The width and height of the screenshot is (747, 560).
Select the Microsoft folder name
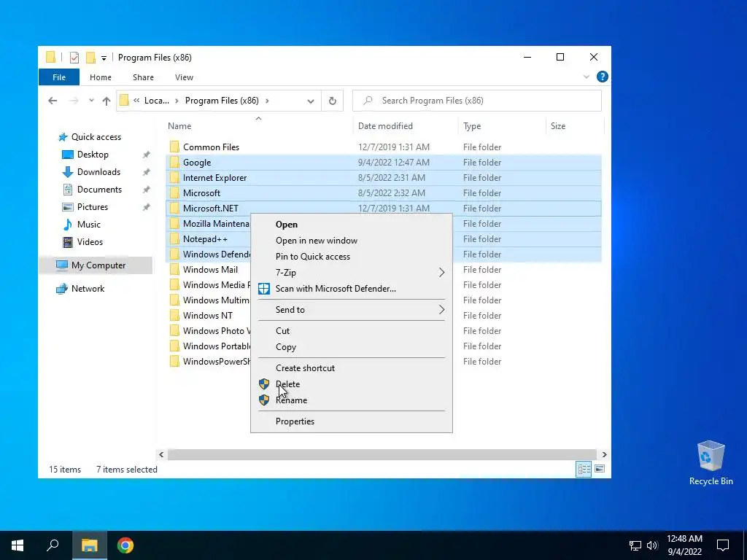coord(201,192)
